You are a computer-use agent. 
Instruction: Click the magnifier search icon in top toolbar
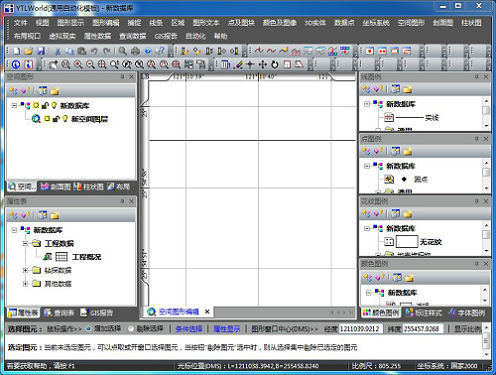pyautogui.click(x=123, y=51)
